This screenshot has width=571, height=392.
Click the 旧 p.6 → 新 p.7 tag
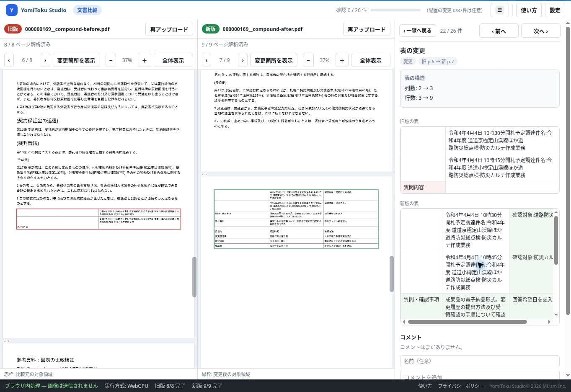click(437, 62)
